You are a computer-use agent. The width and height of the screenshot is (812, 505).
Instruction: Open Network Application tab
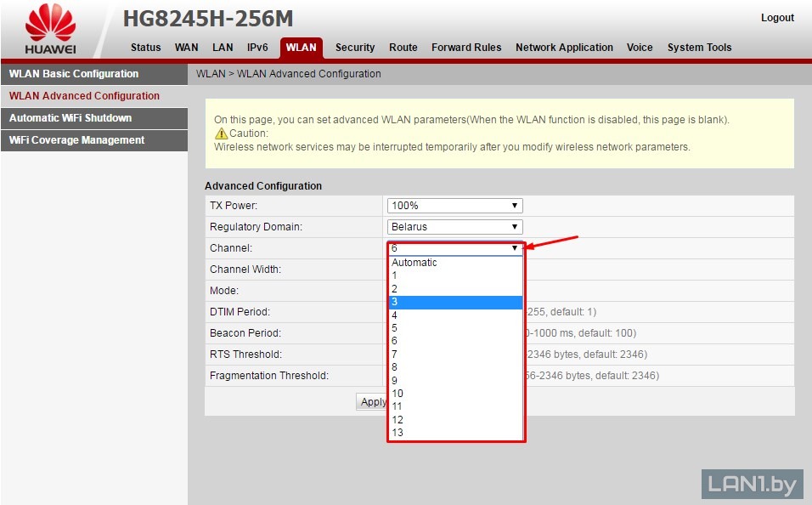564,47
